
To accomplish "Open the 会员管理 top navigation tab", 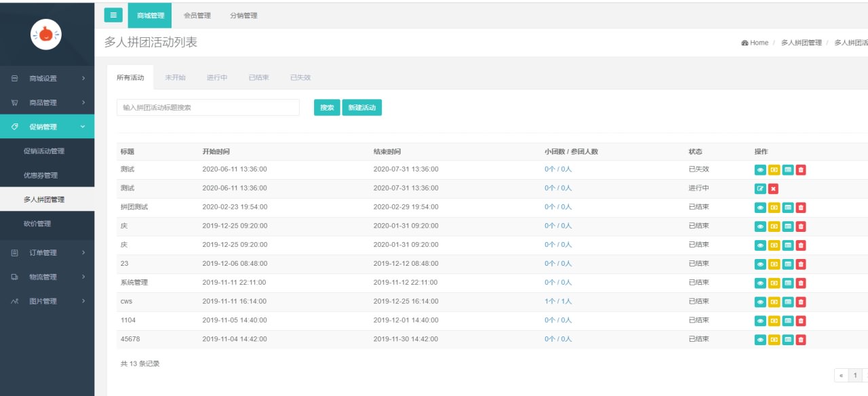I will pos(197,16).
